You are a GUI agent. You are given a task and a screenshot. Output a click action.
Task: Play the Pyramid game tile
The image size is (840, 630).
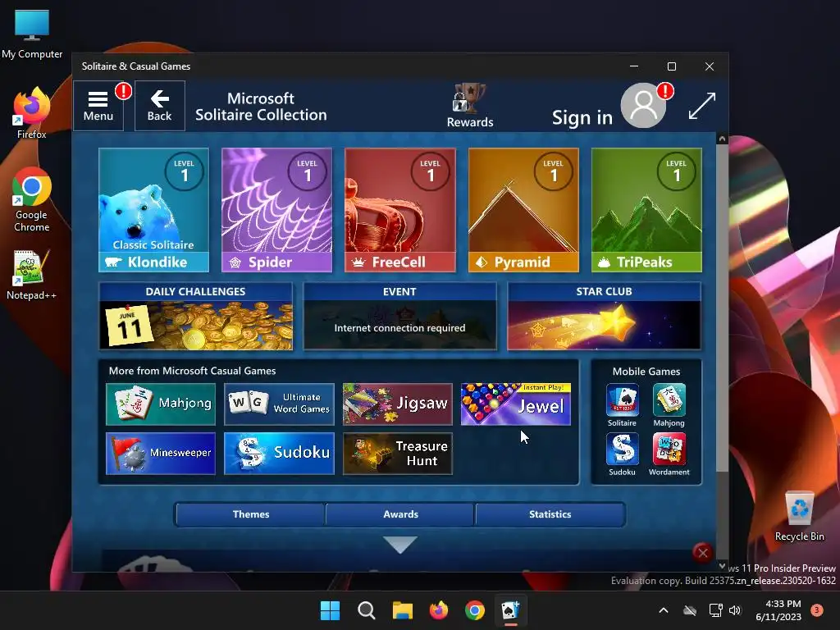[523, 210]
